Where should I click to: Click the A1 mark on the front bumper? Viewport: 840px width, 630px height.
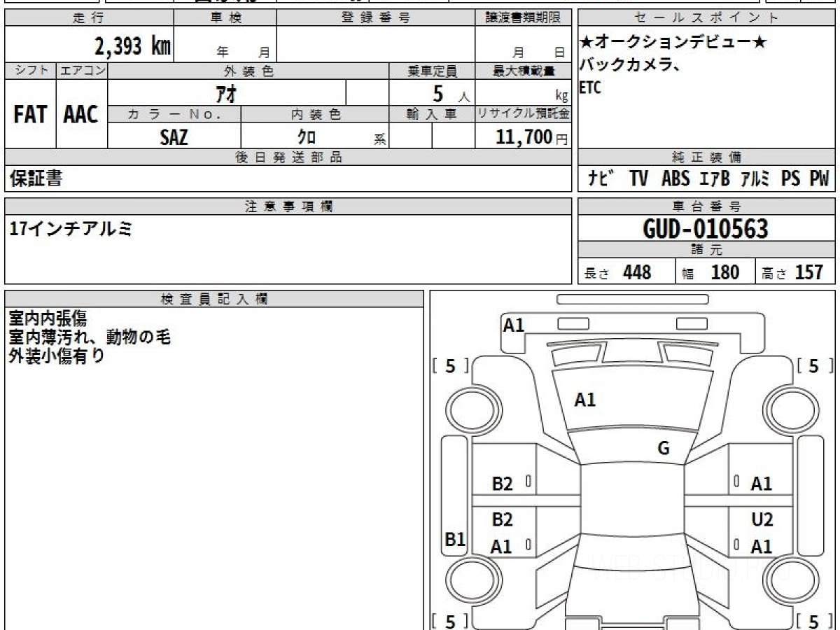(514, 325)
